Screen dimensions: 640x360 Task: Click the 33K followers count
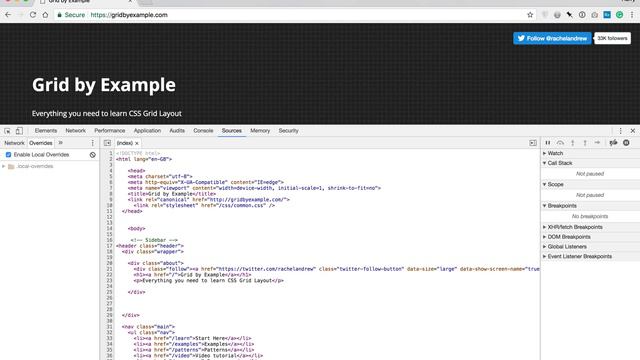click(612, 38)
